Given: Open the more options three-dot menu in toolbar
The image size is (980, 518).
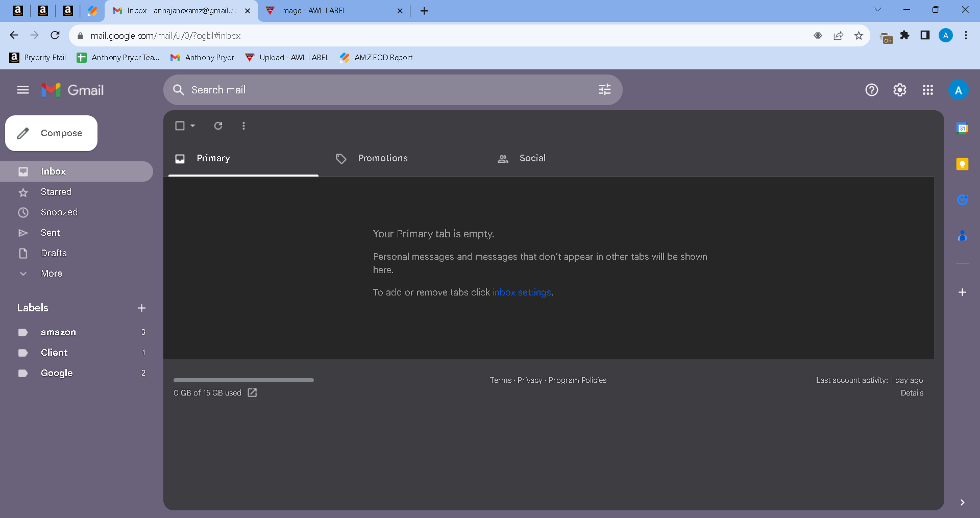Looking at the screenshot, I should (244, 126).
